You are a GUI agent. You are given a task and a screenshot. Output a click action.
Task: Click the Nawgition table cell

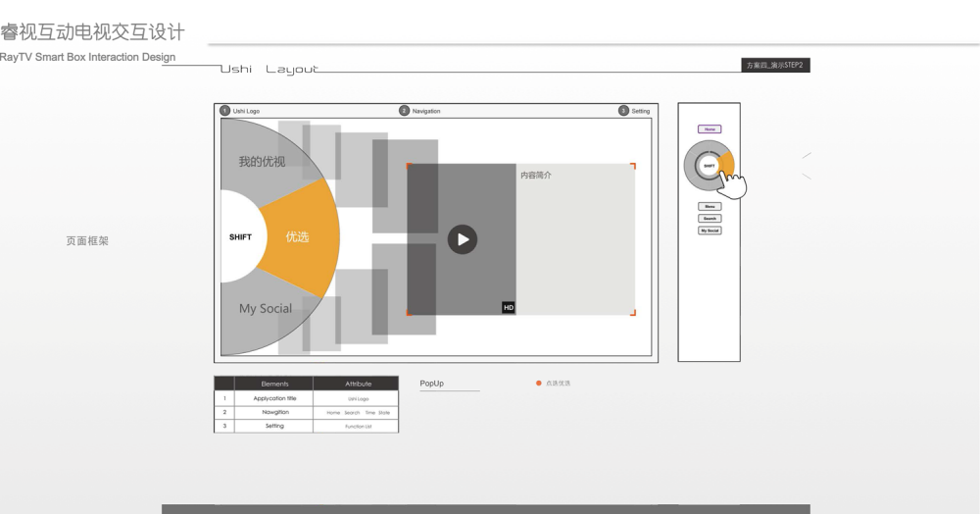pos(274,412)
